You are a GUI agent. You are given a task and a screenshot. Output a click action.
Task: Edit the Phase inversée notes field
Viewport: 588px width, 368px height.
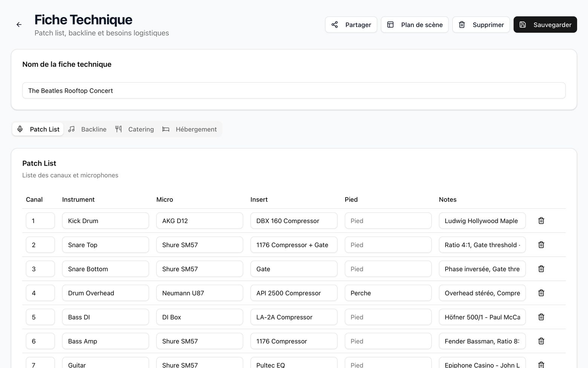tap(482, 269)
